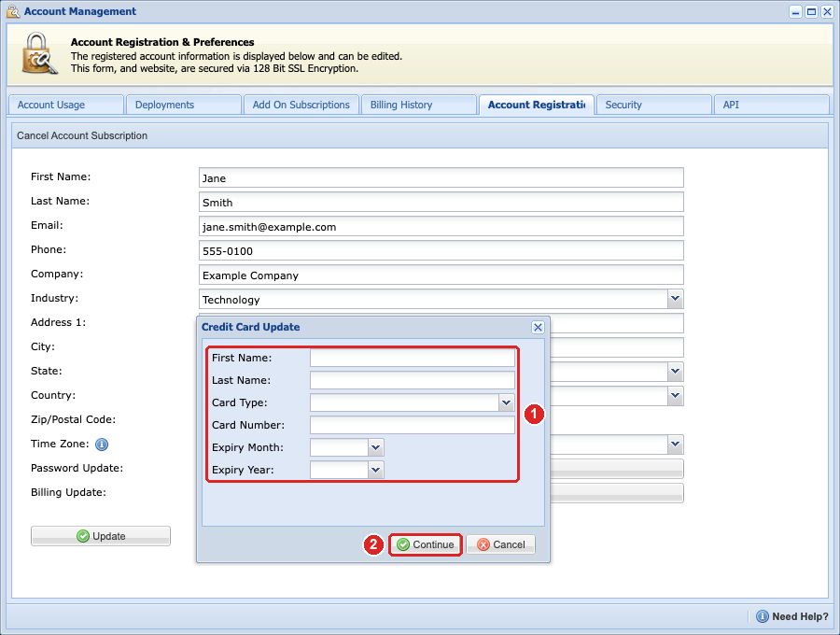Switch to the Account Usage tab
The width and height of the screenshot is (840, 635).
pos(66,105)
